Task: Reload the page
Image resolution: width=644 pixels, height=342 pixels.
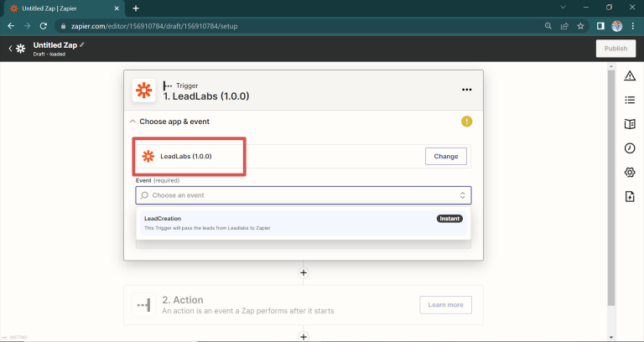Action: click(43, 26)
